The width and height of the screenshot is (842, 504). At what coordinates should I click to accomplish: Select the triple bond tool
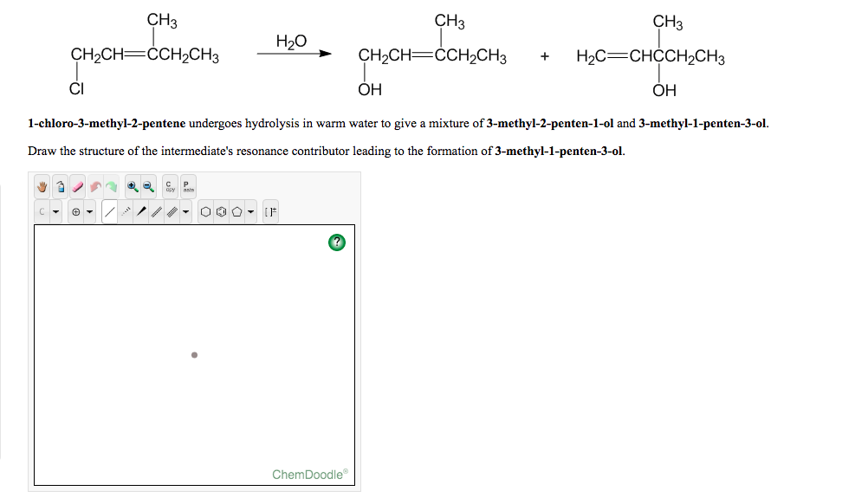[172, 210]
